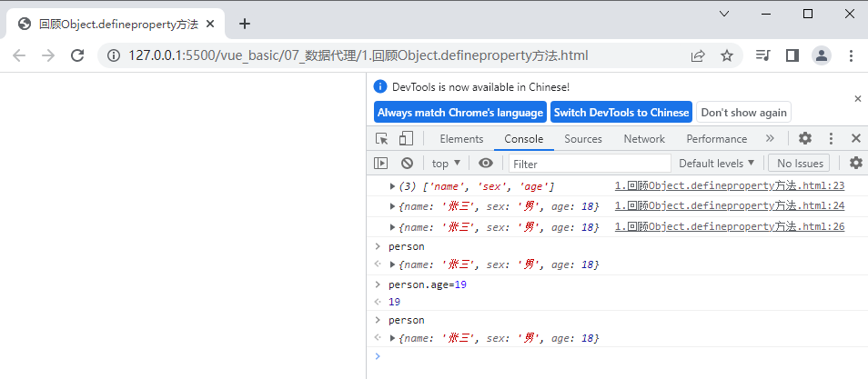Open Chrome three-dot menu
Screen dimensions: 868x379
852,55
